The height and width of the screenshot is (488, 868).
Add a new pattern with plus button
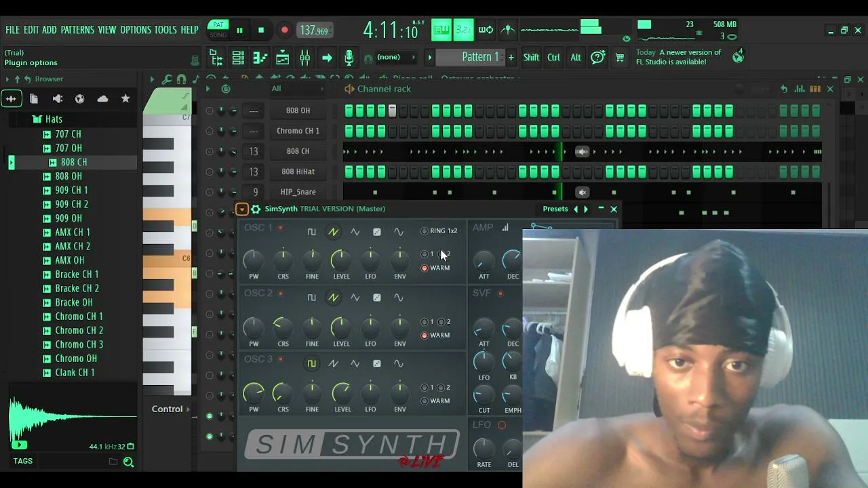coord(511,57)
